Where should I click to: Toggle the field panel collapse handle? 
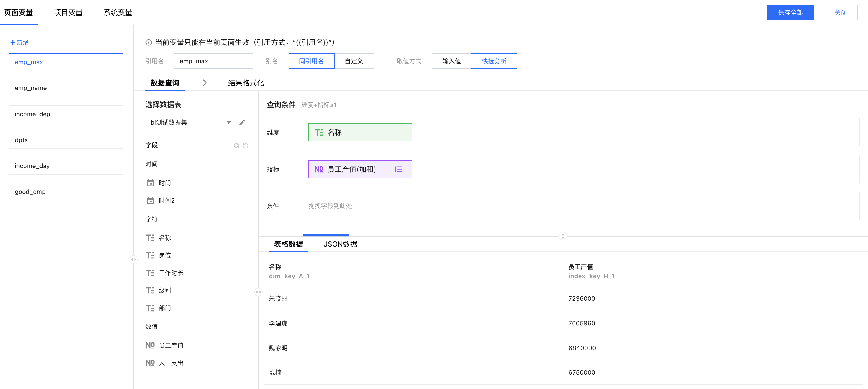pyautogui.click(x=258, y=292)
